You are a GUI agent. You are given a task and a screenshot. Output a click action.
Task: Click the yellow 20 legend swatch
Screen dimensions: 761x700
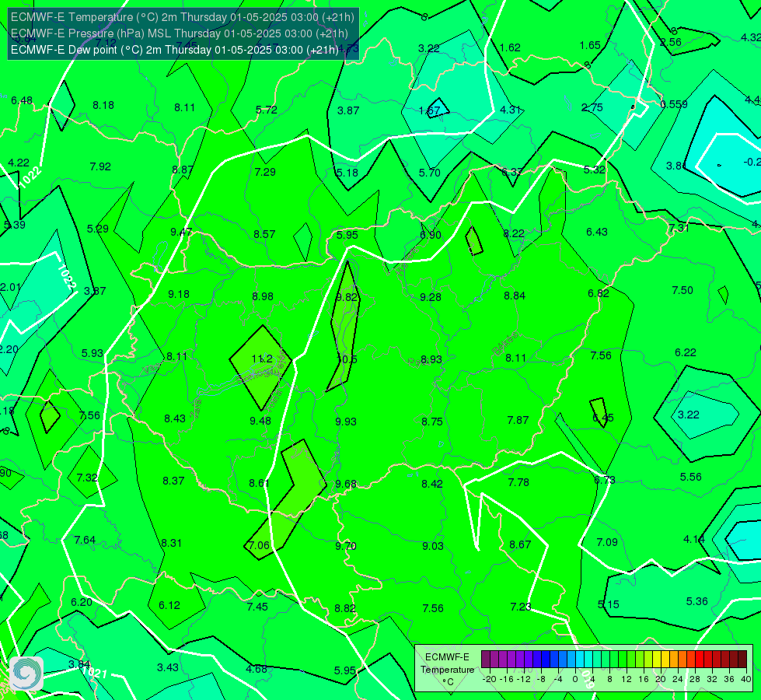tap(657, 660)
